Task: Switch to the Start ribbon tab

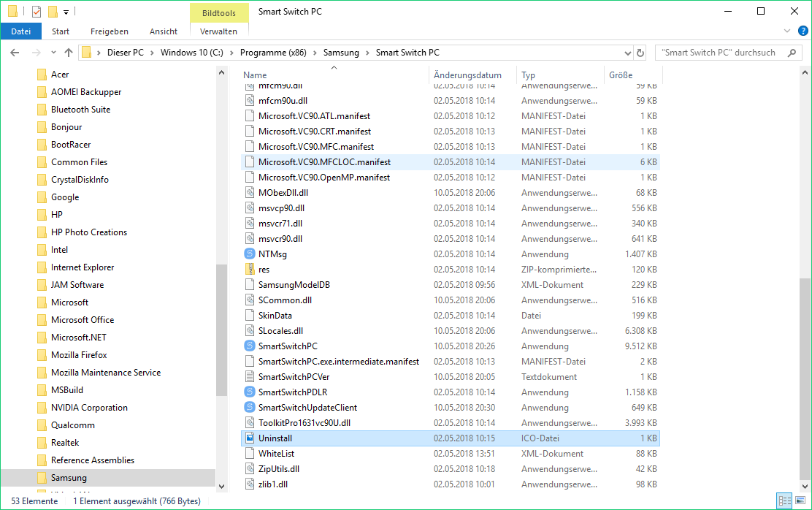Action: click(60, 31)
